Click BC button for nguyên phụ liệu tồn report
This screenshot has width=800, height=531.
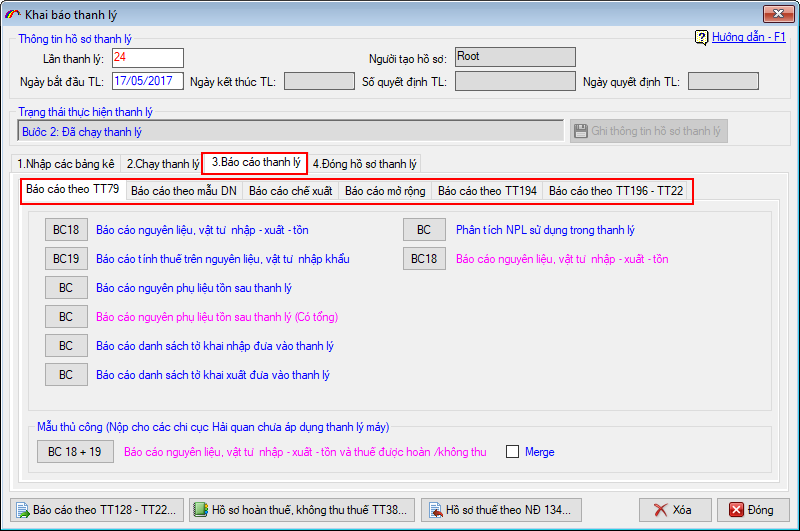click(x=66, y=288)
